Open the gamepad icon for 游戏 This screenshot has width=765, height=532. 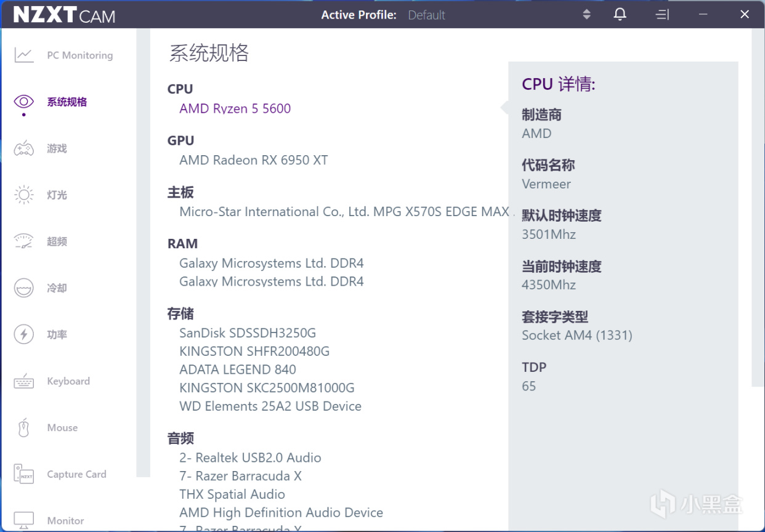pos(24,148)
